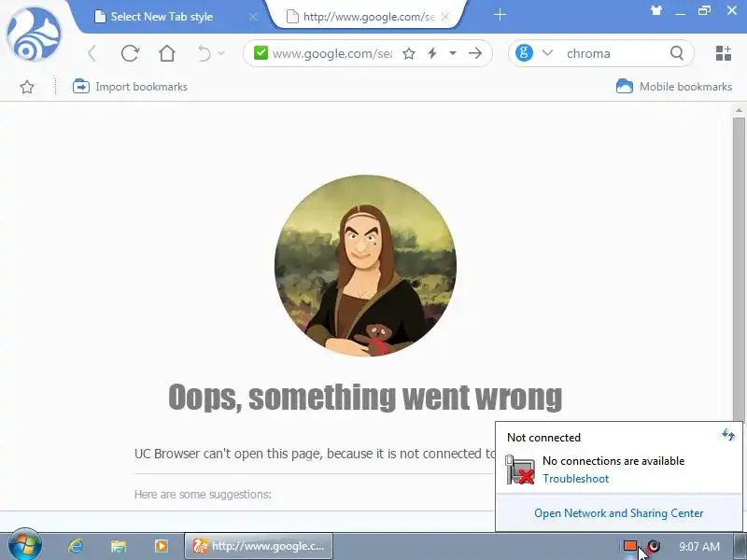Image resolution: width=747 pixels, height=560 pixels.
Task: Open Windows Explorer folder on taskbar
Action: coord(119,546)
